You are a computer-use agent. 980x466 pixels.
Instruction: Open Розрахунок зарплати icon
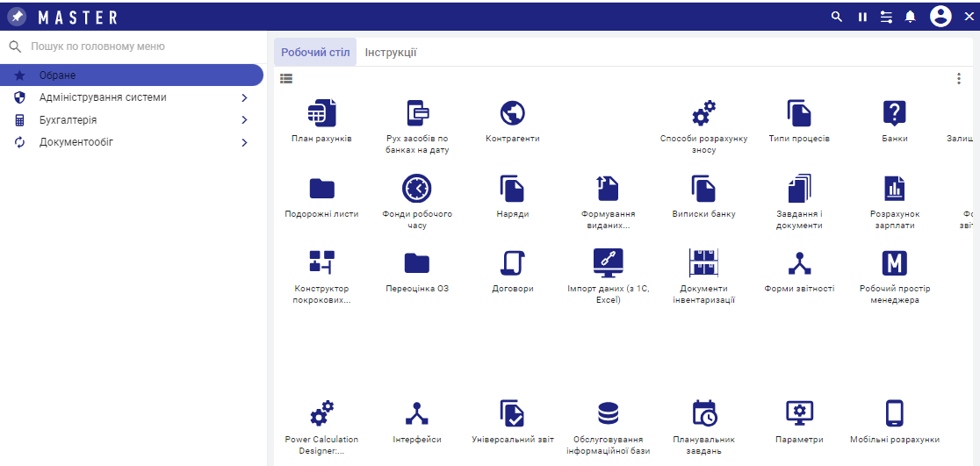[894, 189]
